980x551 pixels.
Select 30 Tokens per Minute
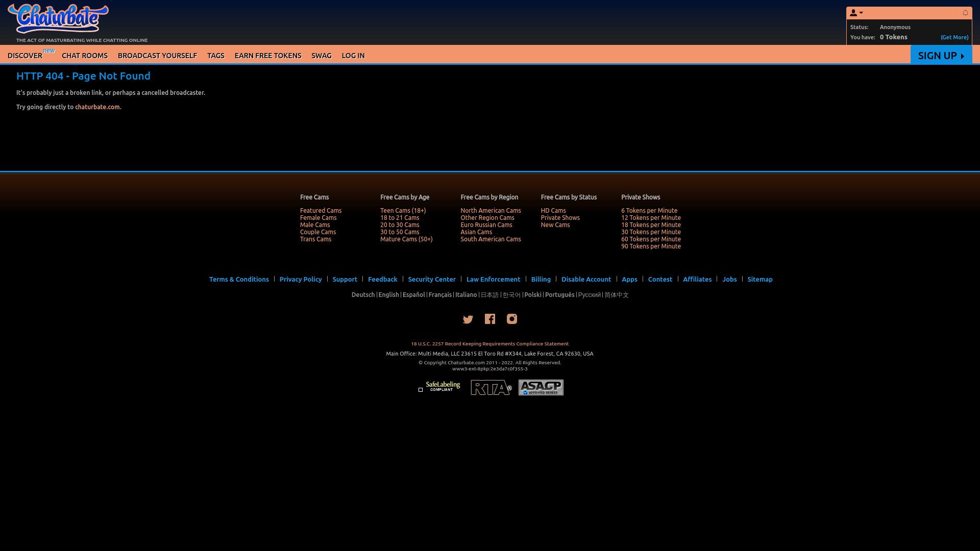coord(651,232)
